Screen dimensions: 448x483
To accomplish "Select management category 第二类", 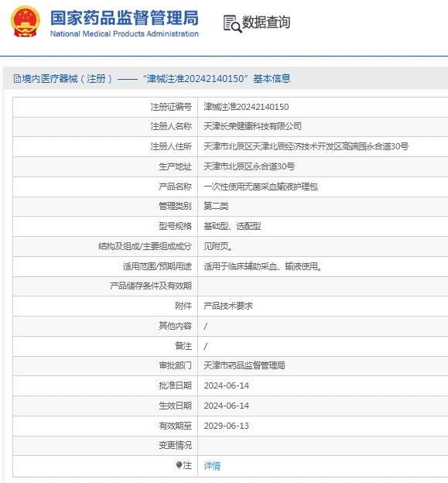I will pyautogui.click(x=216, y=206).
